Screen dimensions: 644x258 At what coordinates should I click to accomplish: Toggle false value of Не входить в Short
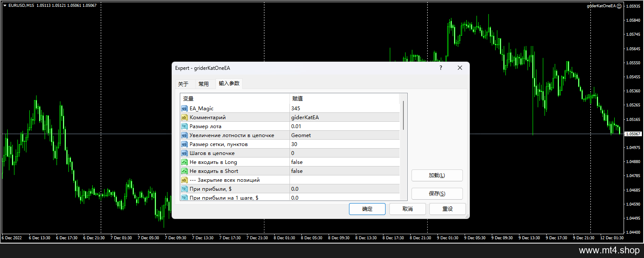click(297, 171)
